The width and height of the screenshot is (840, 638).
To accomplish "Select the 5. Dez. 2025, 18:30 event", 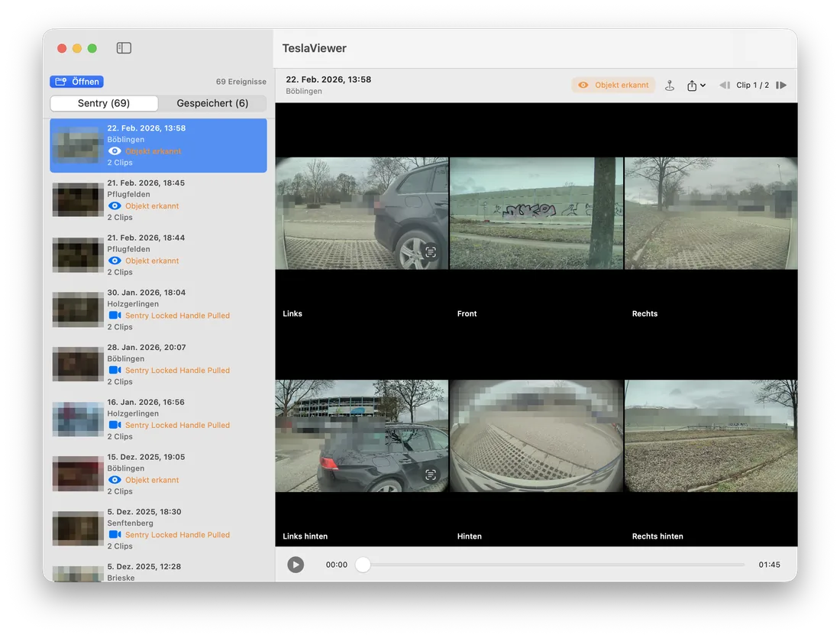I will [x=158, y=529].
